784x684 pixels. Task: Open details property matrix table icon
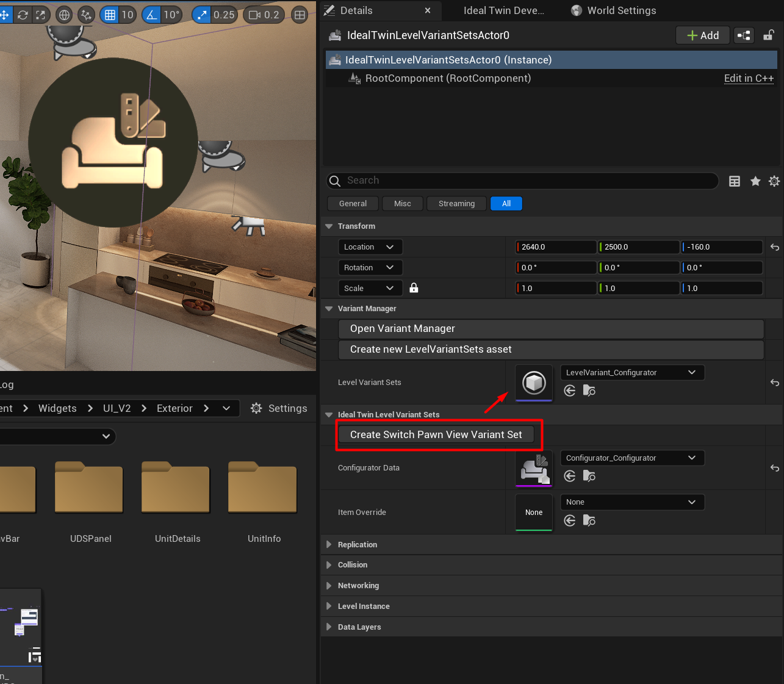(x=735, y=181)
